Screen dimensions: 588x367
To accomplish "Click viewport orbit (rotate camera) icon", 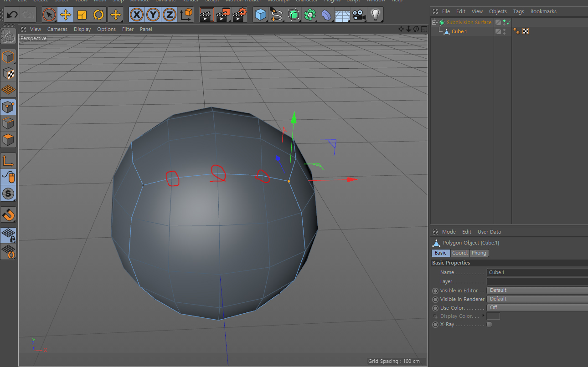I will (x=416, y=29).
